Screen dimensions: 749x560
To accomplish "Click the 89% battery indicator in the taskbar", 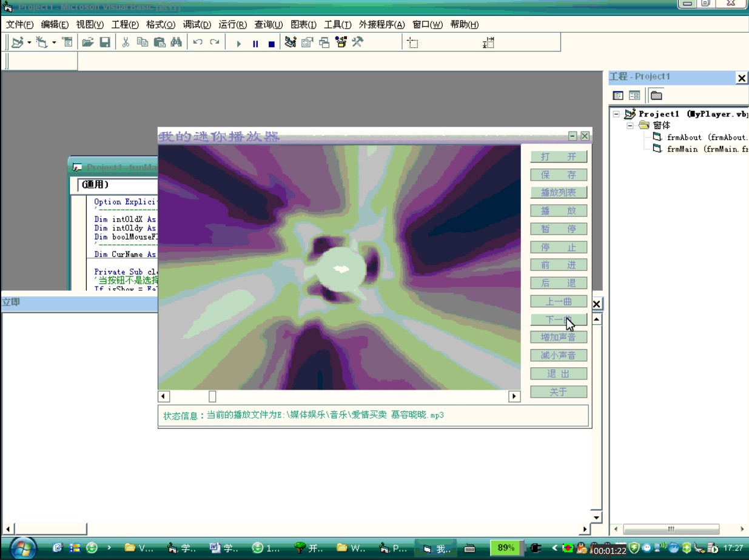I will pos(506,548).
